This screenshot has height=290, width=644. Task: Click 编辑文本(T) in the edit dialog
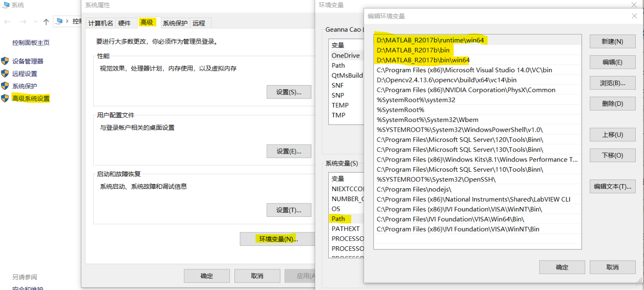(612, 186)
